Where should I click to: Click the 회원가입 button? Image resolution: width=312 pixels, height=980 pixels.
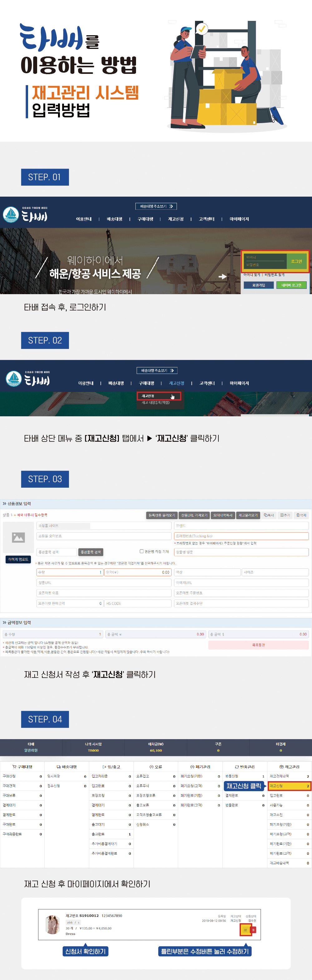tap(259, 285)
